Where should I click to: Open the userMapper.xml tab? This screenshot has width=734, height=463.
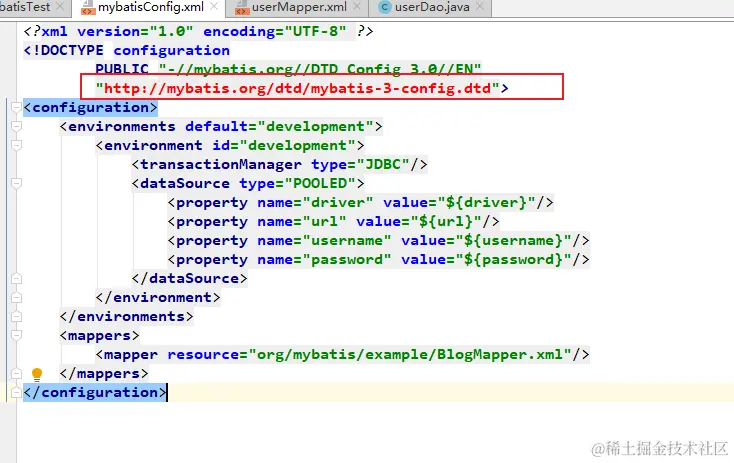(299, 7)
